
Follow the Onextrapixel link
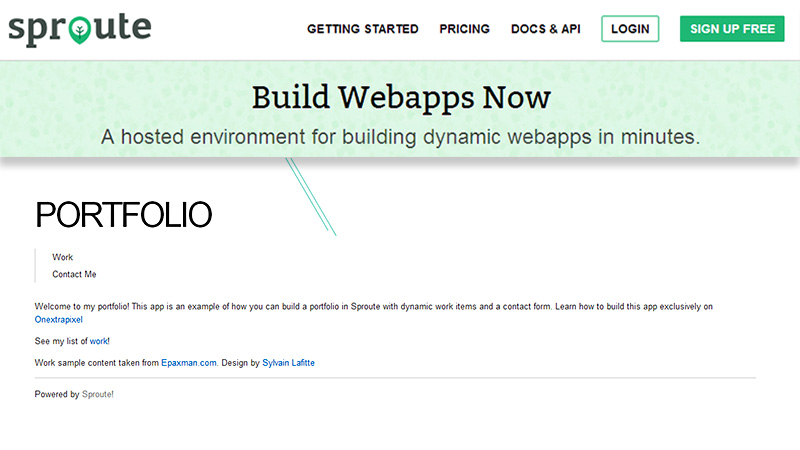[58, 320]
